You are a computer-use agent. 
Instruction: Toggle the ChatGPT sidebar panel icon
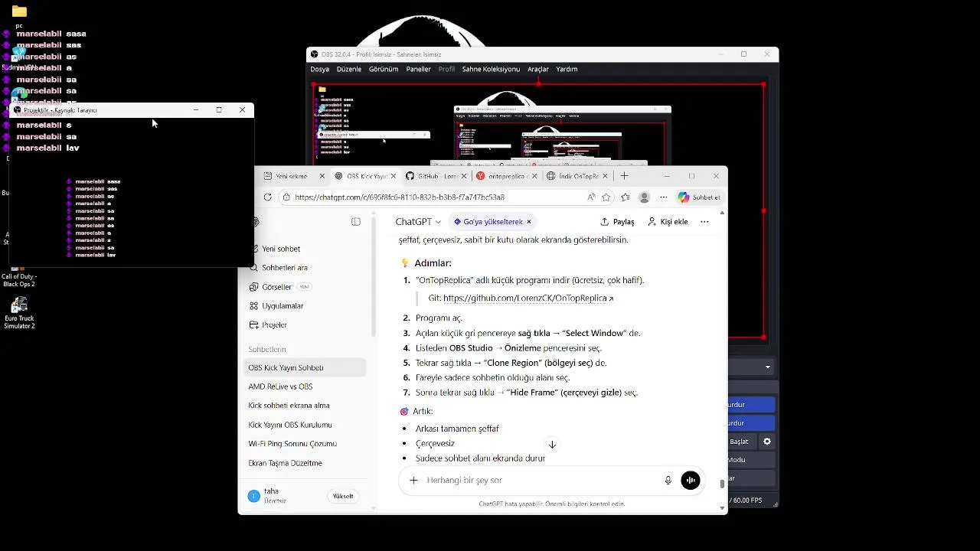point(356,222)
